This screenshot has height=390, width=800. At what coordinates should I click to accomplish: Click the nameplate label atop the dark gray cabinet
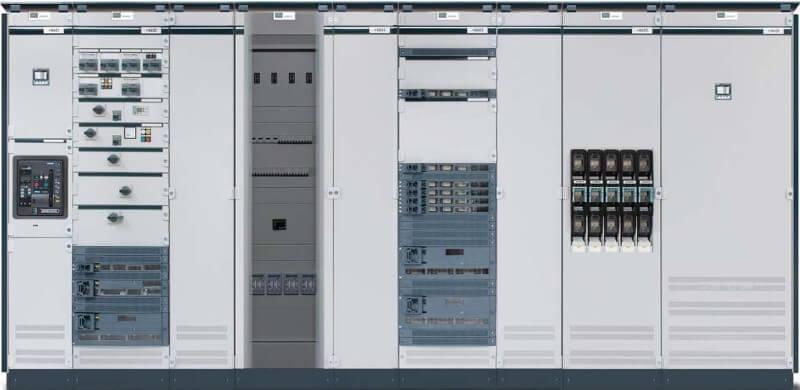click(284, 16)
